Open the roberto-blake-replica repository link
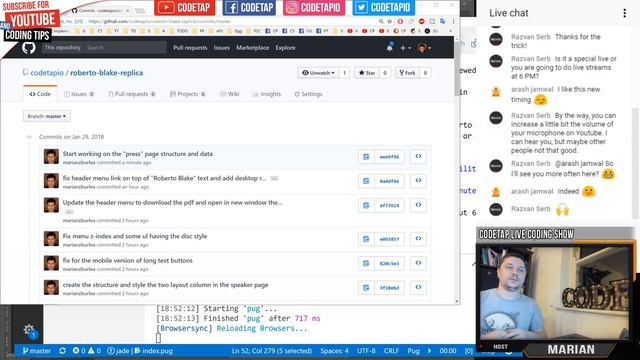Image resolution: width=640 pixels, height=360 pixels. point(107,73)
